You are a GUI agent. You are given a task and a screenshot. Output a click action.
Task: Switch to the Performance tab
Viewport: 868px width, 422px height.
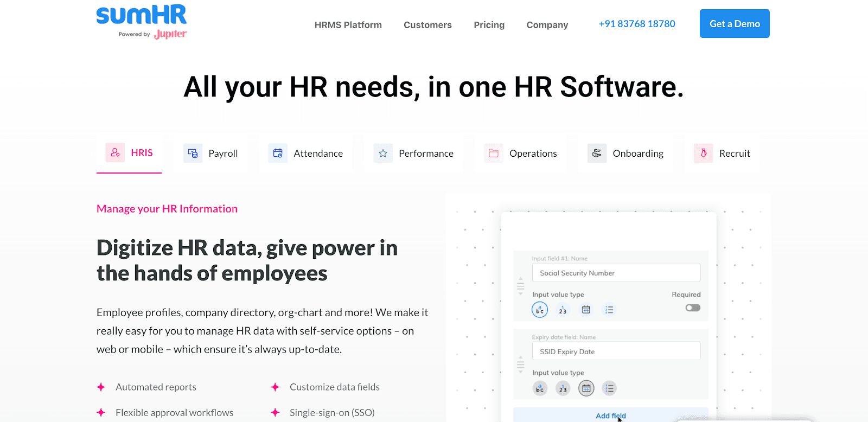point(413,154)
